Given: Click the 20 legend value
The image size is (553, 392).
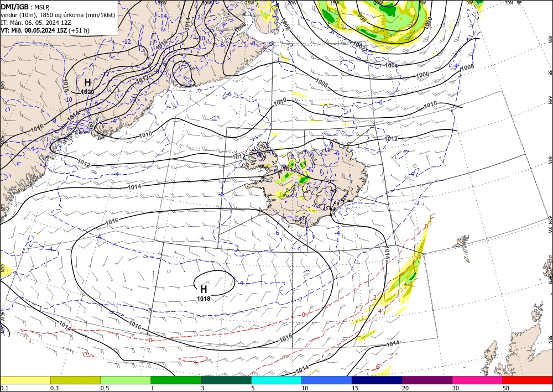Looking at the screenshot, I should click(x=405, y=388).
